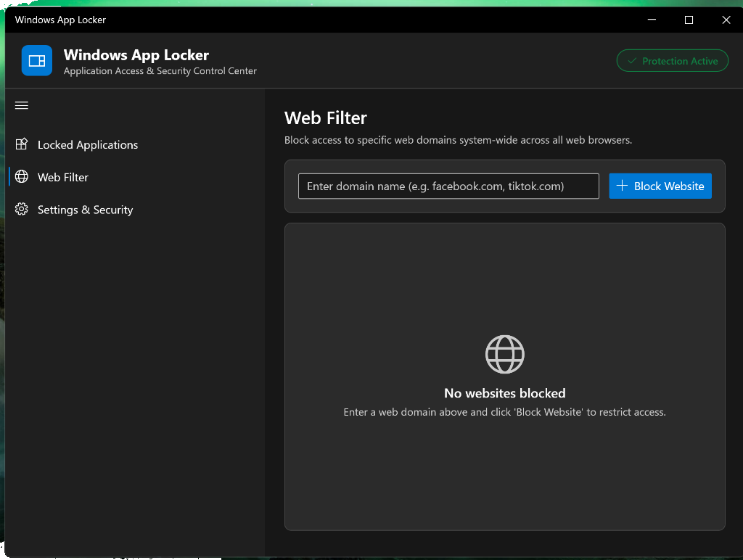Minimize the Windows App Locker window
The height and width of the screenshot is (560, 743).
click(x=652, y=20)
